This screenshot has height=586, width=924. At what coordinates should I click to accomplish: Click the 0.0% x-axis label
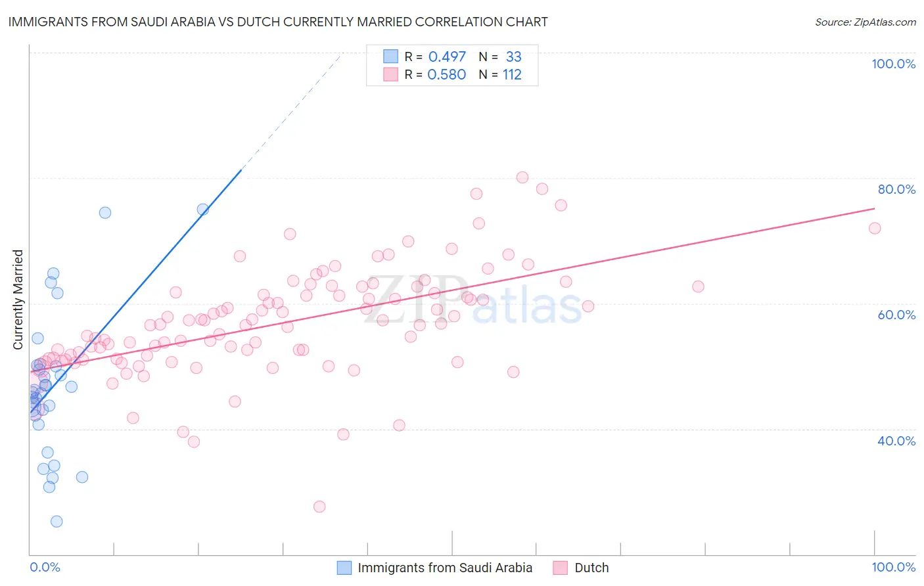pyautogui.click(x=45, y=567)
